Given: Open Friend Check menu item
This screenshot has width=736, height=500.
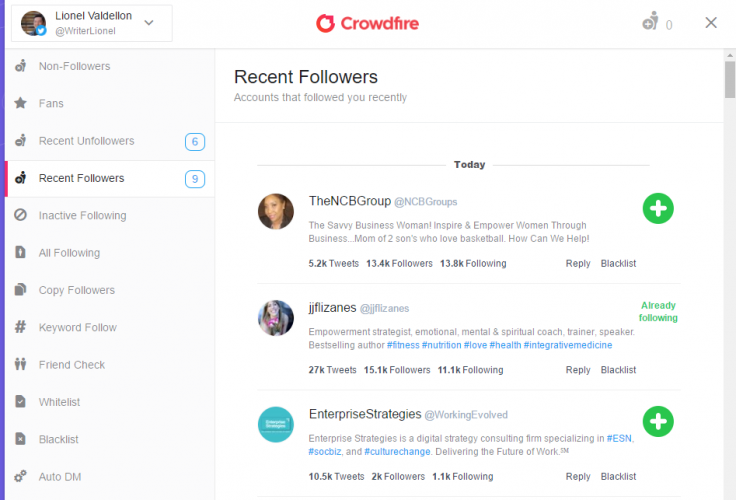Looking at the screenshot, I should tap(110, 365).
